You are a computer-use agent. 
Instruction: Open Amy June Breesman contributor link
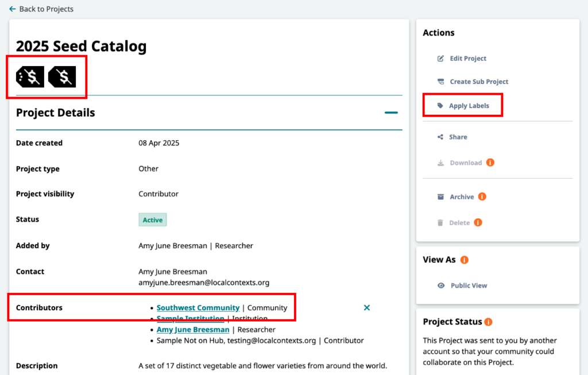(x=193, y=330)
